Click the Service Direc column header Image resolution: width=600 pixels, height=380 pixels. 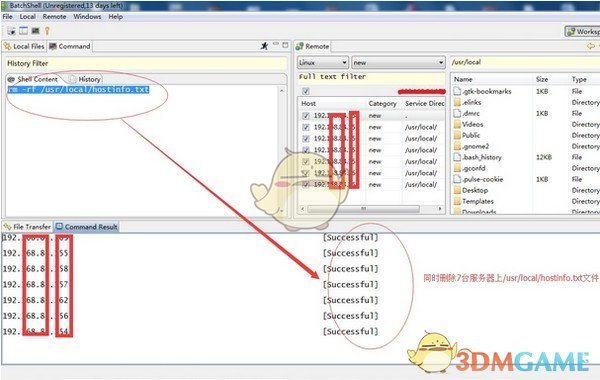pyautogui.click(x=424, y=103)
